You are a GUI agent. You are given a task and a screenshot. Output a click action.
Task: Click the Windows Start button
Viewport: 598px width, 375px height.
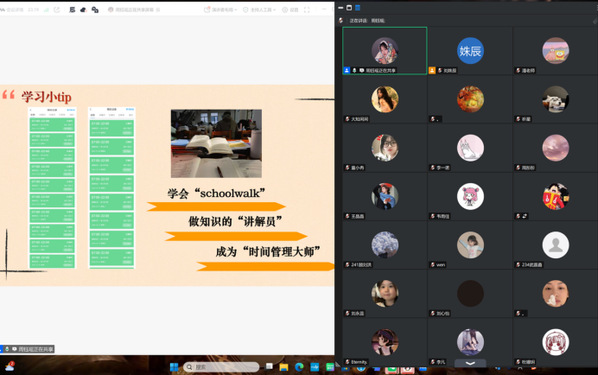[174, 367]
